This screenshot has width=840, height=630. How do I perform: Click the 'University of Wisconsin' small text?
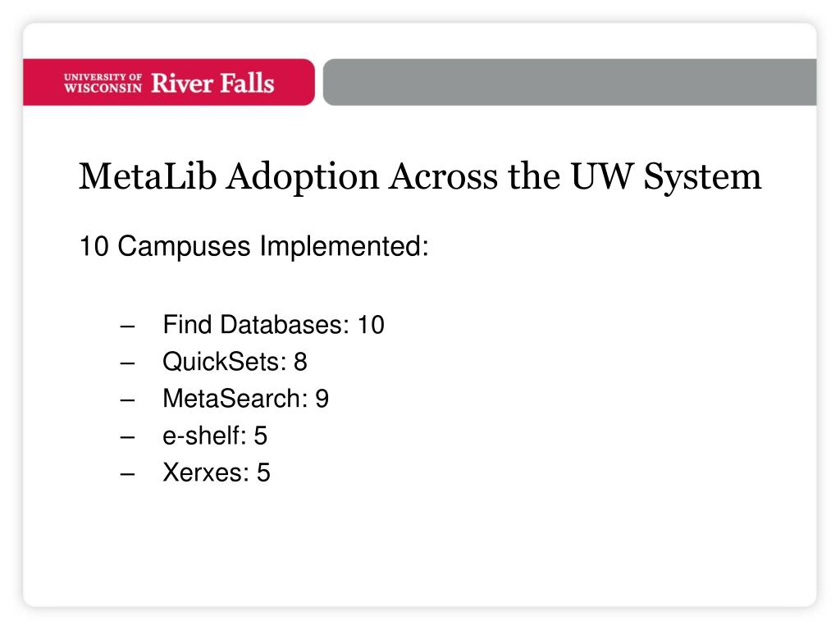click(x=103, y=84)
